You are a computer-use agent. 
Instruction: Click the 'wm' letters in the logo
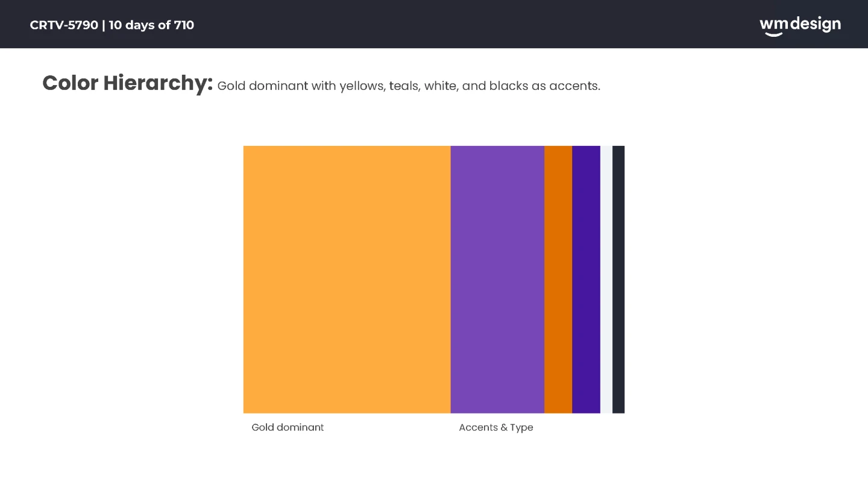pos(773,24)
